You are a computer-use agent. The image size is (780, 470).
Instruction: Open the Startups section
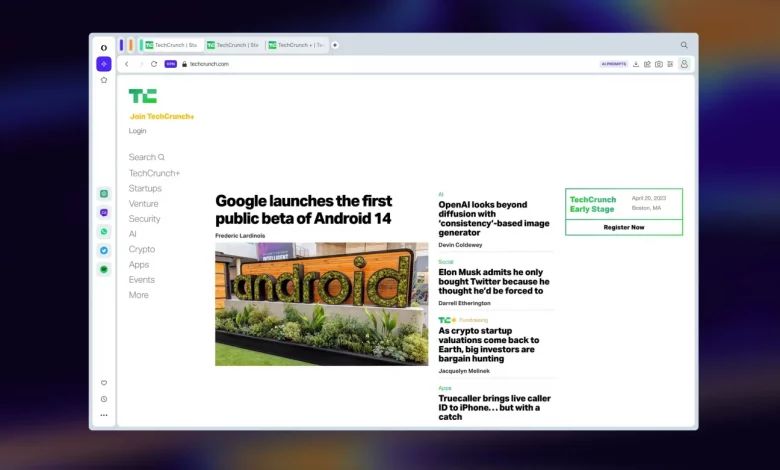tap(145, 188)
